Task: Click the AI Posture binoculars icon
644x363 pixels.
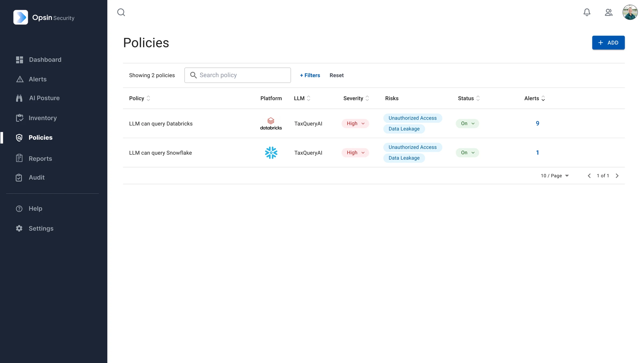Action: tap(19, 98)
